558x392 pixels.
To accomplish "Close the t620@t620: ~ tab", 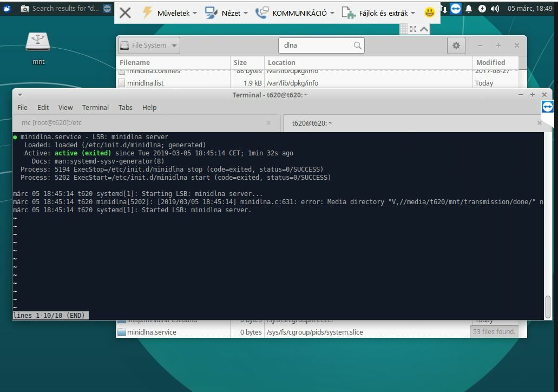I will [x=540, y=123].
